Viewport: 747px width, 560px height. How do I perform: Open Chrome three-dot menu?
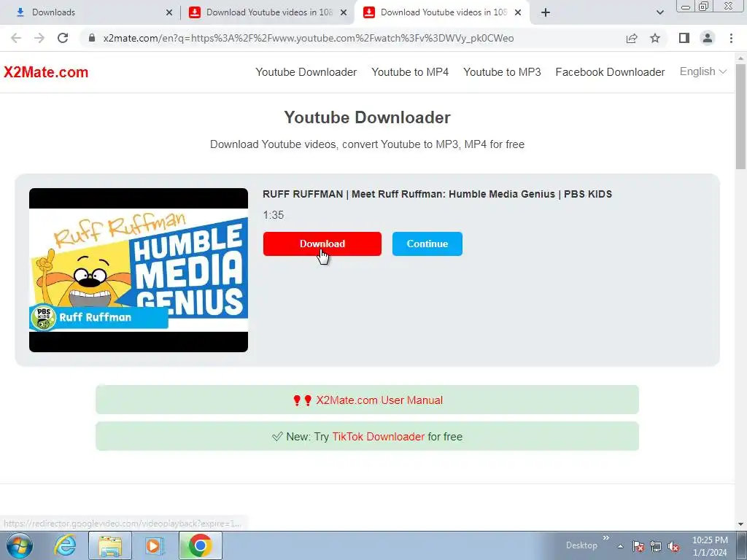click(731, 38)
